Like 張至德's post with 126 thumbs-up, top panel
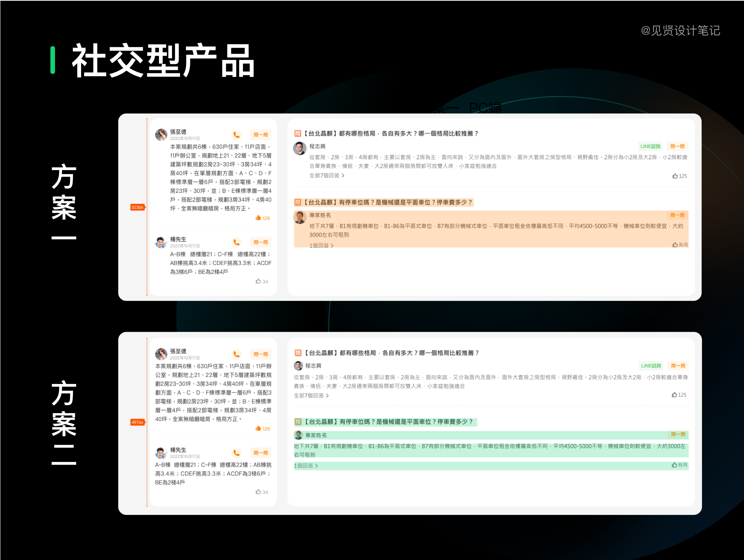Screen dimensions: 744x560 pyautogui.click(x=258, y=218)
